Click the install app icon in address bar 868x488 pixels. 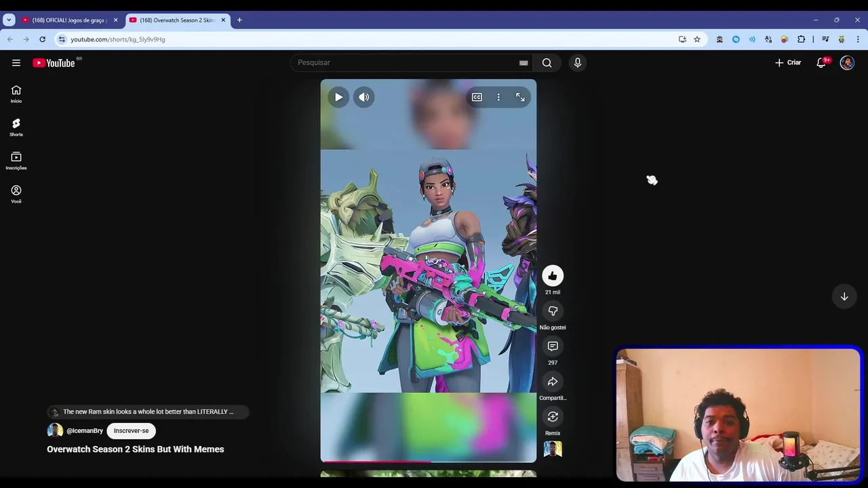[x=682, y=39]
